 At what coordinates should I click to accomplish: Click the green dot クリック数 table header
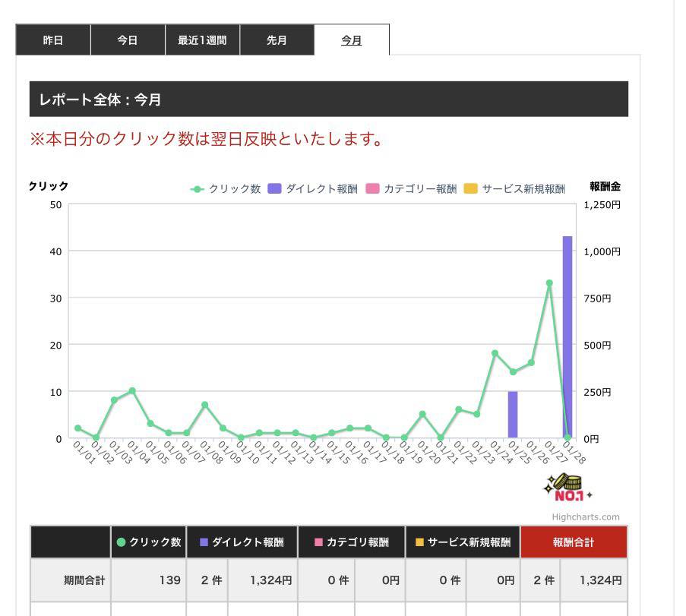click(149, 542)
